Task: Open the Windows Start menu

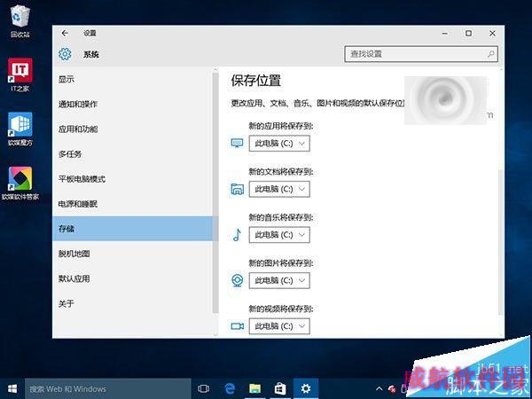Action: point(12,389)
